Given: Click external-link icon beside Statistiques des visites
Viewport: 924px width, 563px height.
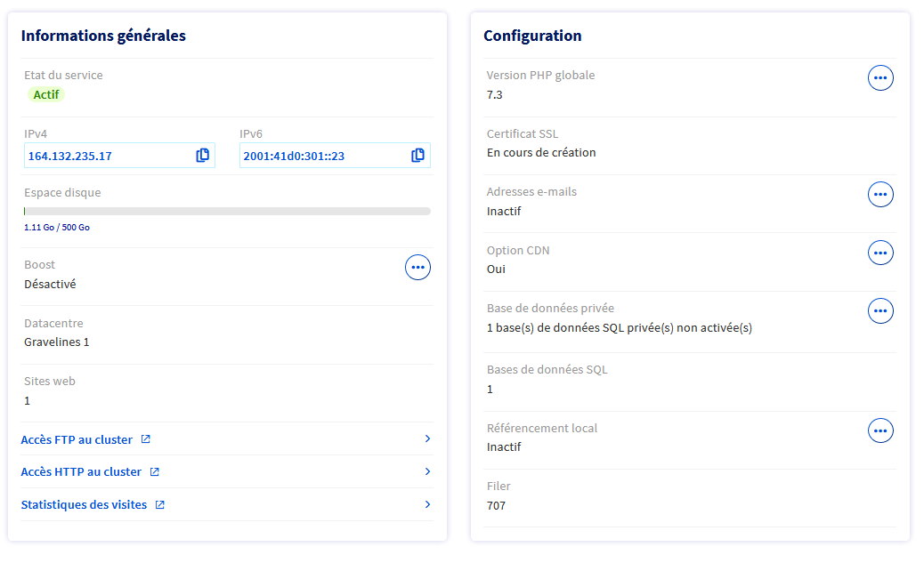Looking at the screenshot, I should pyautogui.click(x=160, y=505).
